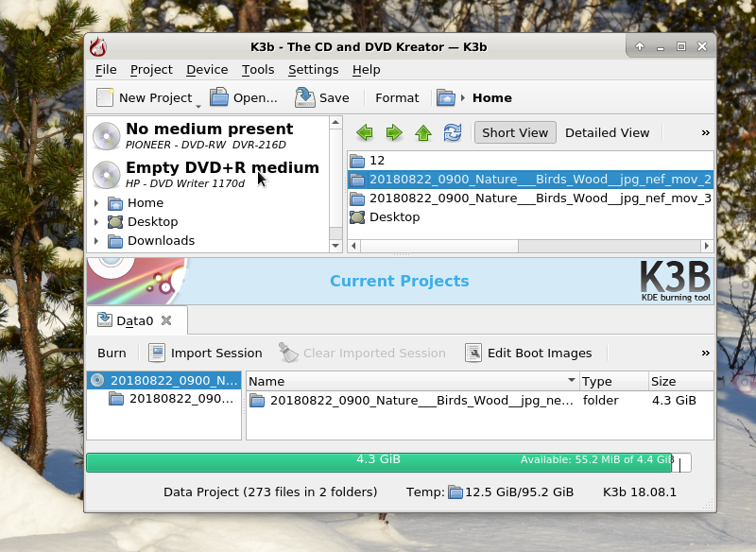Click Edit Boot Images
Viewport: 756px width, 552px height.
click(528, 354)
